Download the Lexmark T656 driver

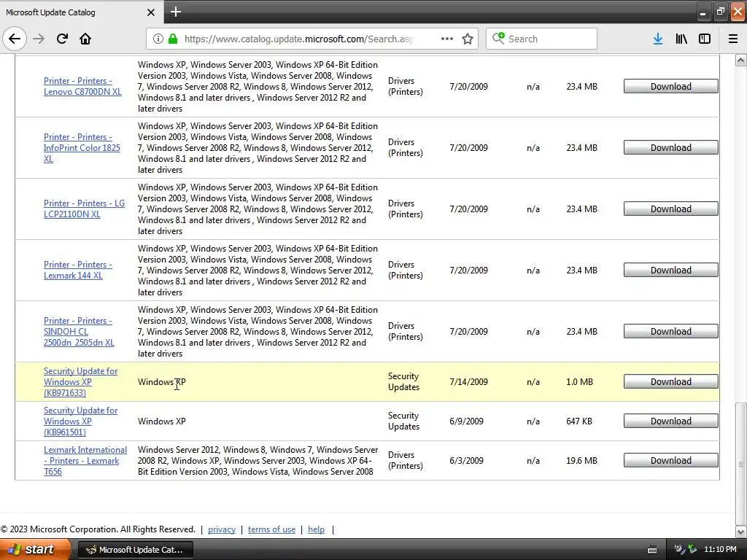pos(671,461)
